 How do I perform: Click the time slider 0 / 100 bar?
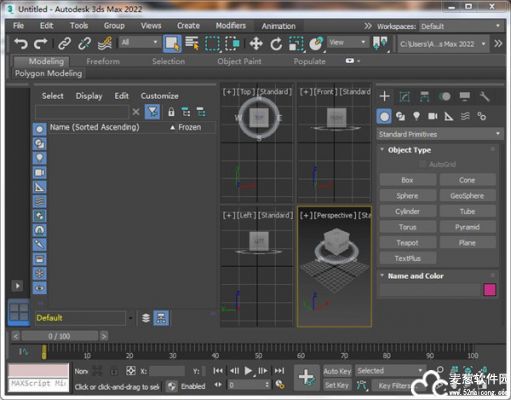pyautogui.click(x=59, y=336)
